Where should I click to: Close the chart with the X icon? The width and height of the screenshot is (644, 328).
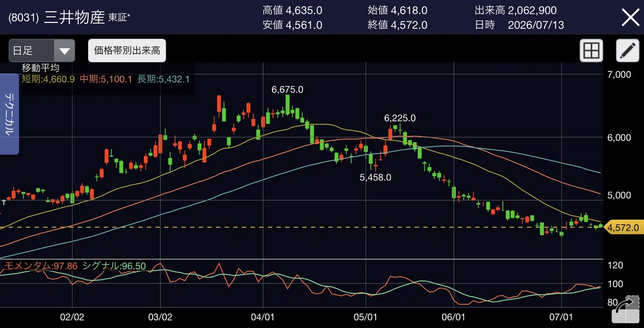[630, 18]
